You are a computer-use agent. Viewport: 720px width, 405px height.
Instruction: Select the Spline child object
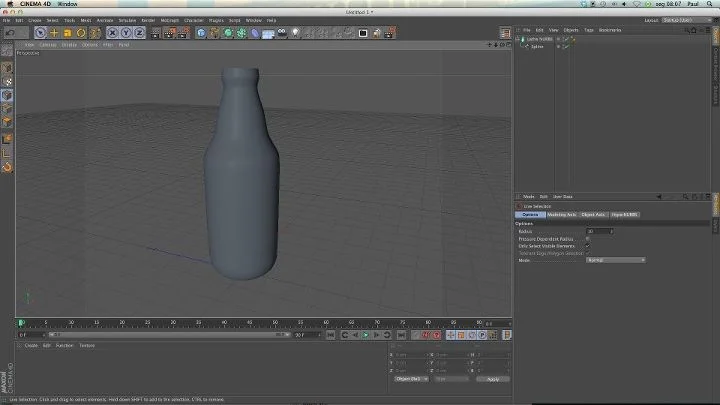(x=537, y=47)
